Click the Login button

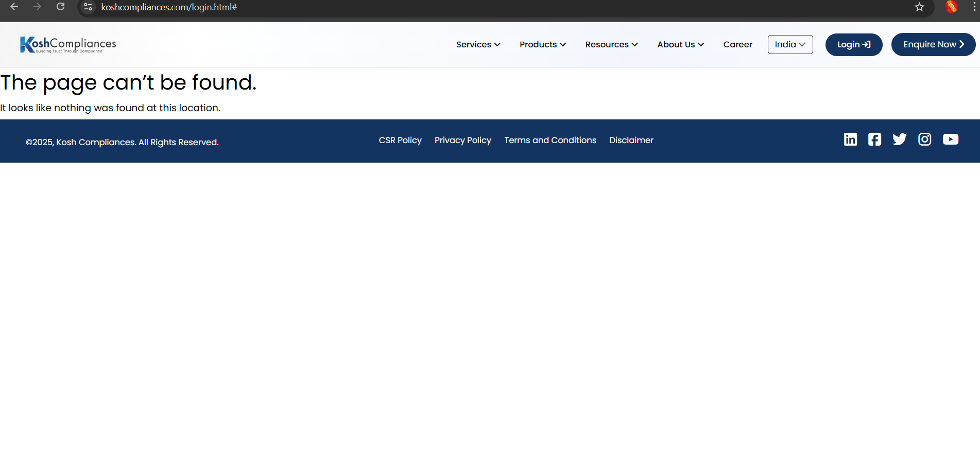click(x=853, y=45)
